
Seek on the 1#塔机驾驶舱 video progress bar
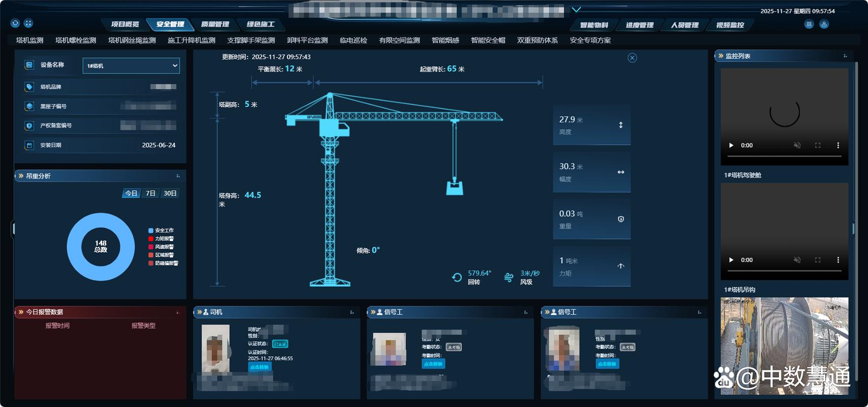[785, 156]
